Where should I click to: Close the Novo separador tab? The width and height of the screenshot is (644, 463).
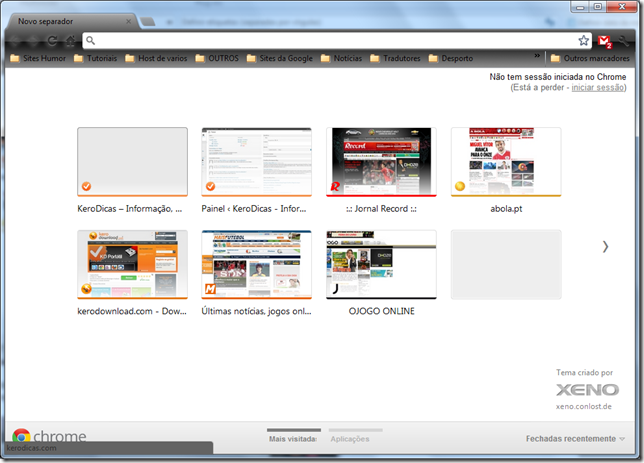click(129, 21)
